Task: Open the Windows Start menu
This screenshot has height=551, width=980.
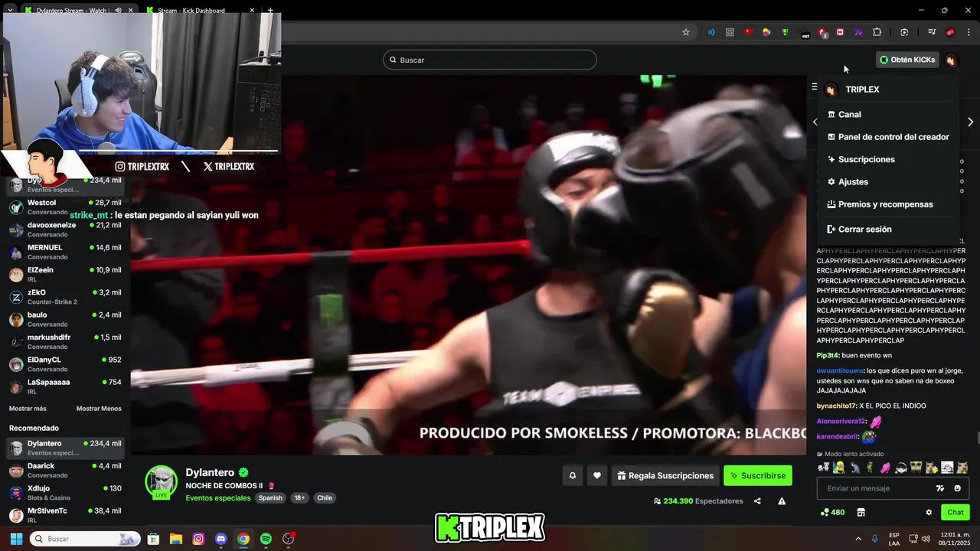Action: (16, 539)
